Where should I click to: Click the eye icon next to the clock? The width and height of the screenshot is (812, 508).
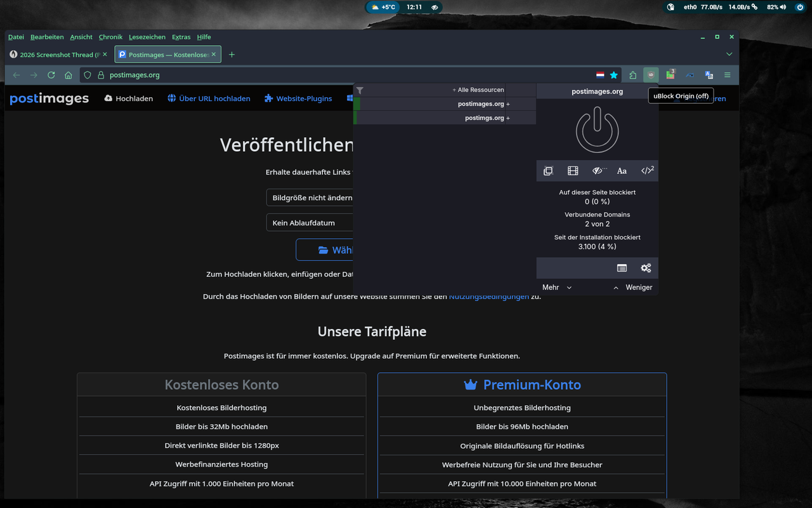[x=435, y=7]
